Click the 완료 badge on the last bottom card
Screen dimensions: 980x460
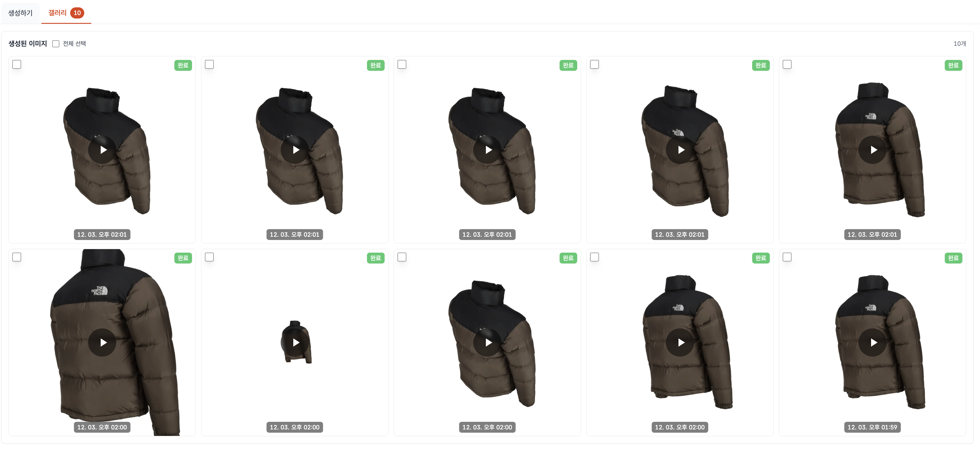coord(953,258)
